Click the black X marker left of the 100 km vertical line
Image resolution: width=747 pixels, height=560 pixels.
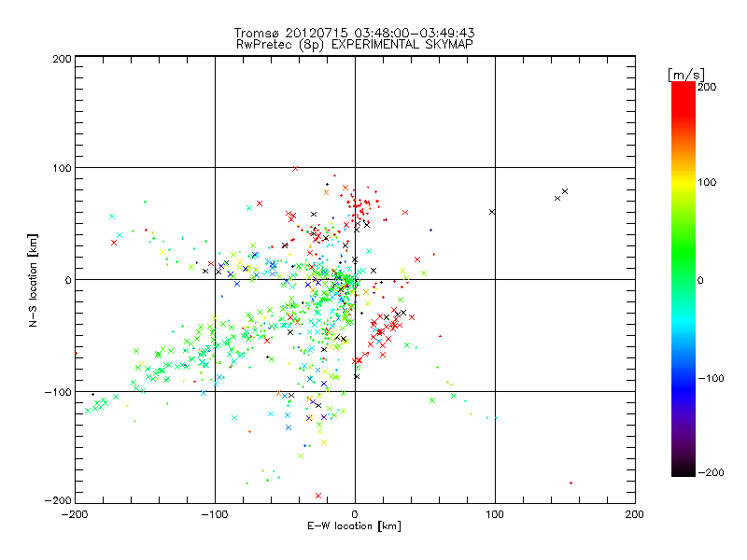(x=492, y=212)
